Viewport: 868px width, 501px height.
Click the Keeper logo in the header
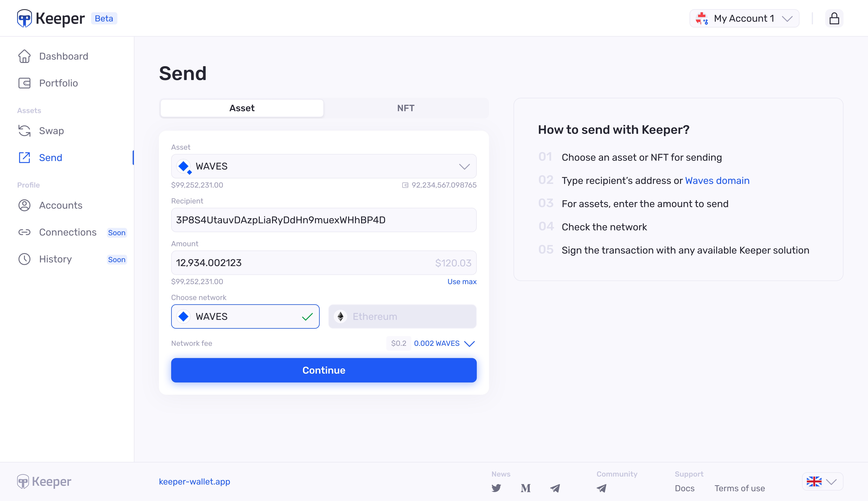pos(51,18)
